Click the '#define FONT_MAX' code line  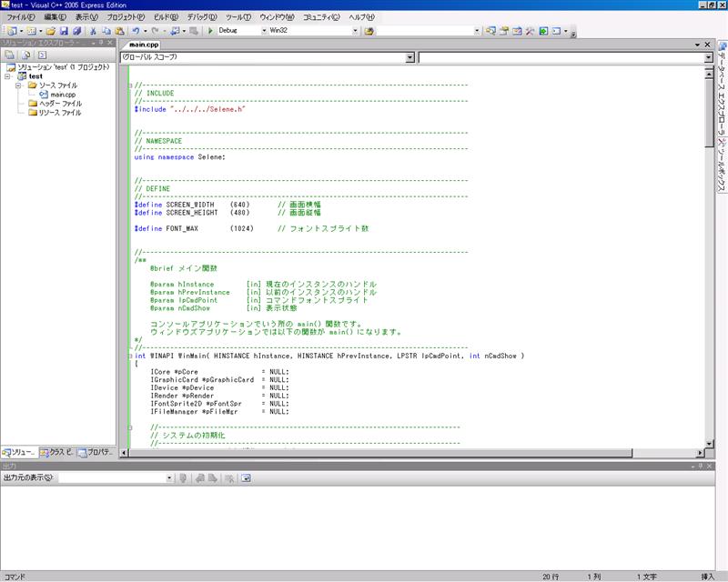click(251, 229)
